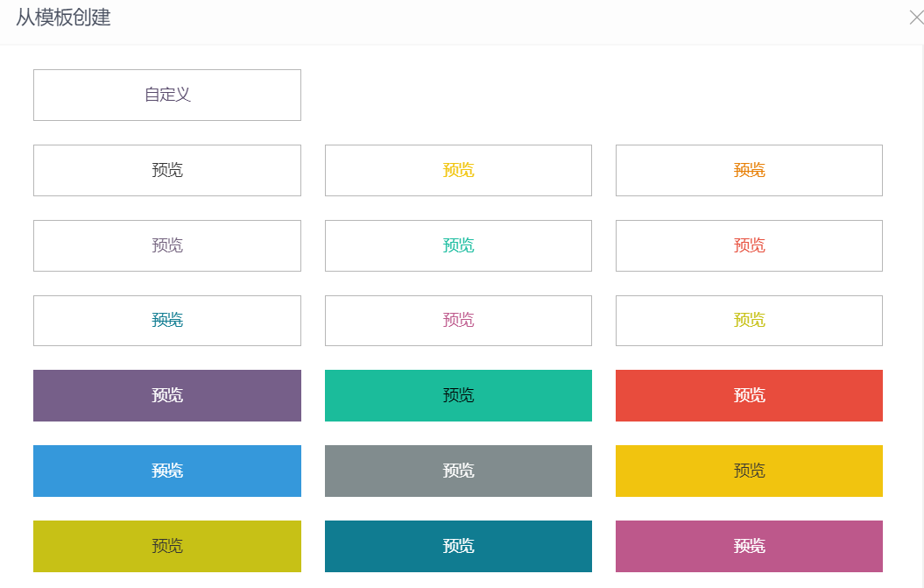Choose white template with olive 预览 text
This screenshot has width=924, height=588.
pos(749,321)
